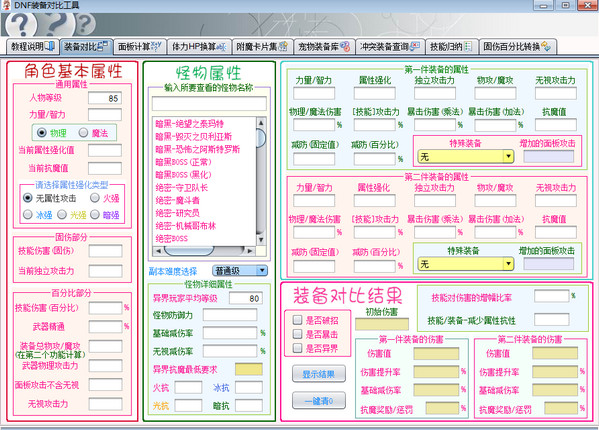Open the 固伤百分比转换 tab

click(x=518, y=47)
